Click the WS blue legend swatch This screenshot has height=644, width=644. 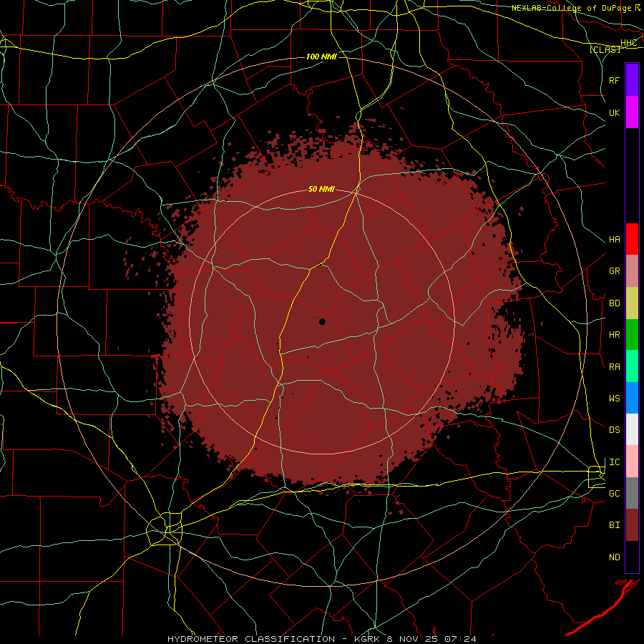[x=632, y=398]
